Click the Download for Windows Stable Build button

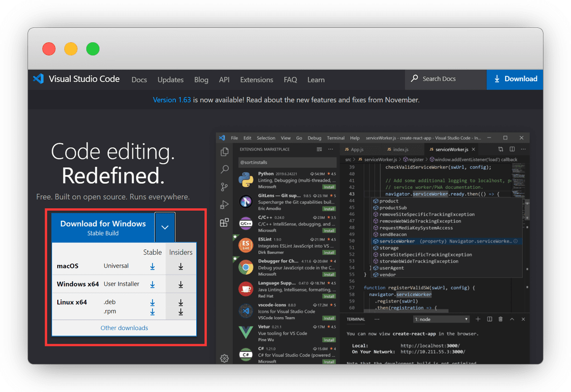pos(103,228)
